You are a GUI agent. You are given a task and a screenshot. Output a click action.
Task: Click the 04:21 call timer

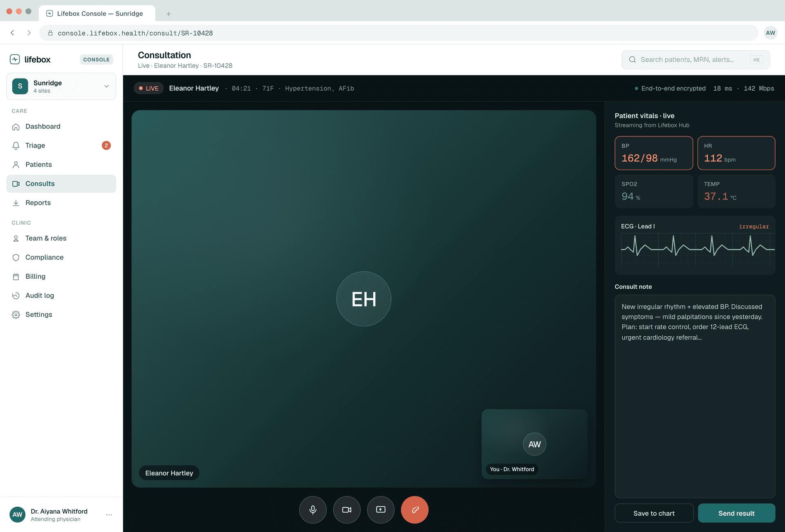pyautogui.click(x=241, y=88)
